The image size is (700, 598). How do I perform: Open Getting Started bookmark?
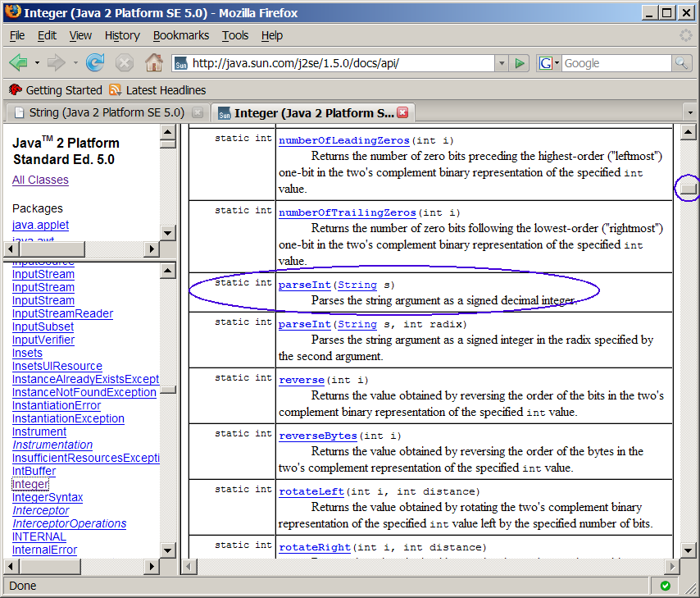[56, 90]
